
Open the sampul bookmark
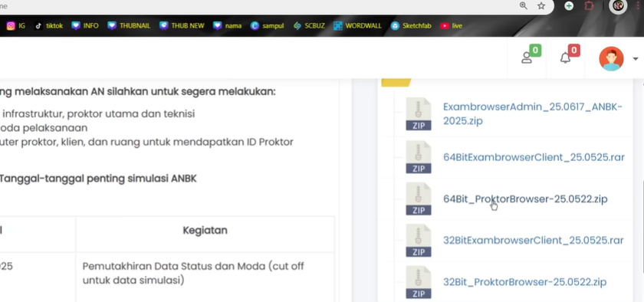pos(268,26)
